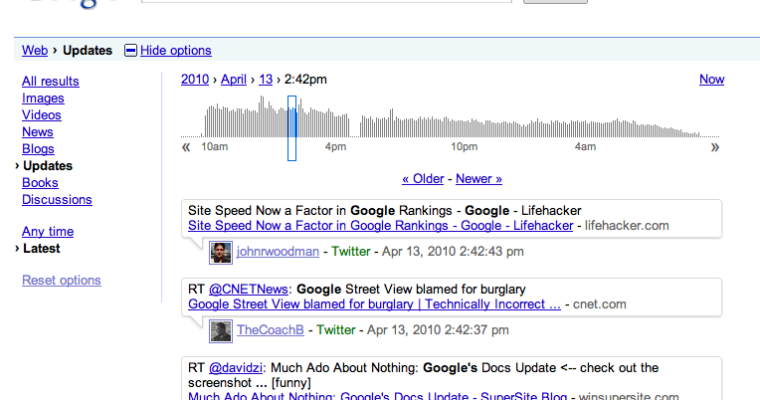Show Newer updates
The height and width of the screenshot is (400, 760).
tap(479, 179)
